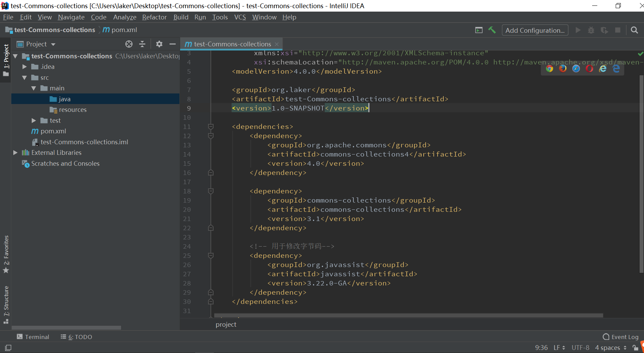The height and width of the screenshot is (353, 644).
Task: Open the TODO tool window
Action: point(76,337)
